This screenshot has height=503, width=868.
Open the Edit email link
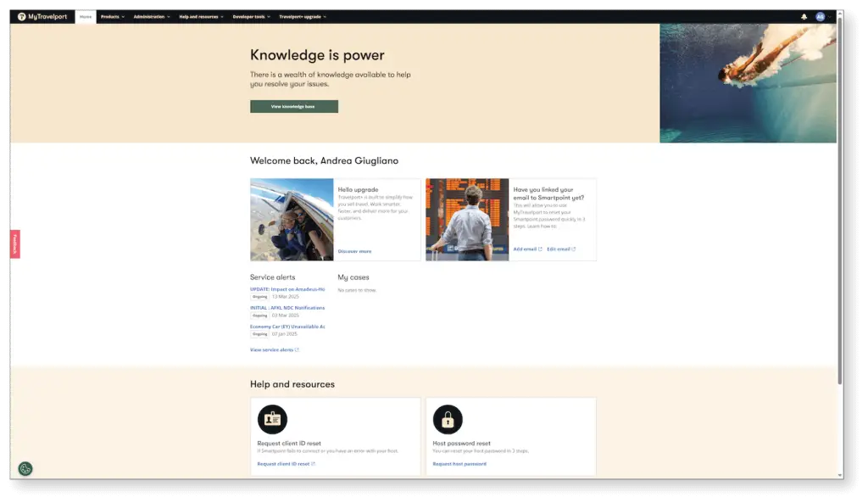558,249
